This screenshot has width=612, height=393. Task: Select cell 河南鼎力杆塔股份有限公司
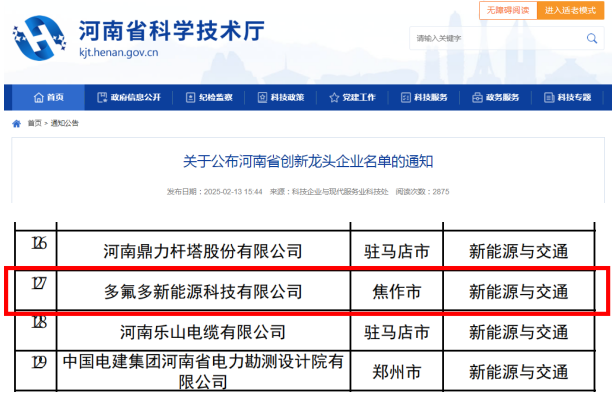click(x=203, y=251)
